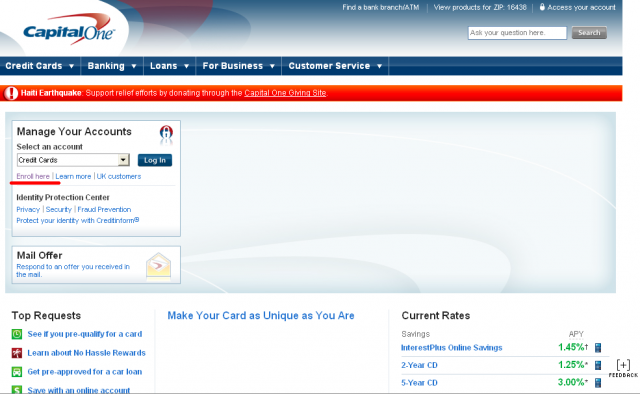
Task: Open the Privacy link
Action: 28,209
